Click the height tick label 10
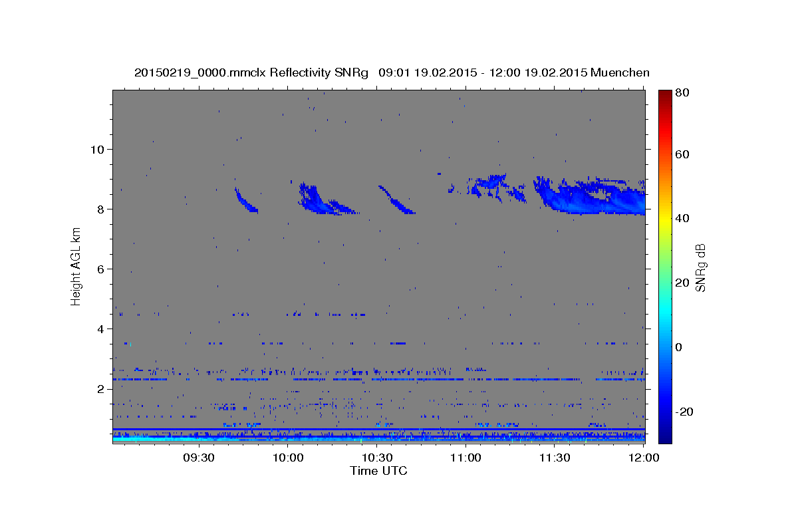The height and width of the screenshot is (532, 798). pyautogui.click(x=98, y=149)
